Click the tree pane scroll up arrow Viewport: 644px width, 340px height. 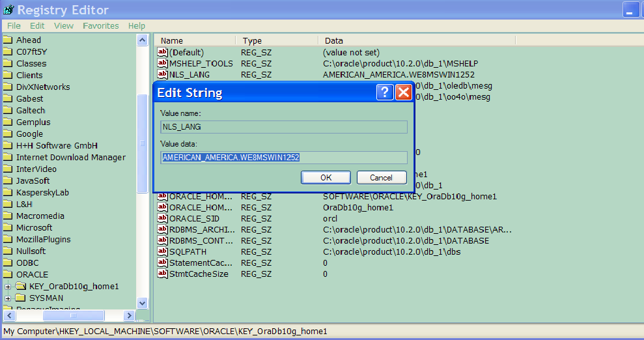pyautogui.click(x=143, y=40)
